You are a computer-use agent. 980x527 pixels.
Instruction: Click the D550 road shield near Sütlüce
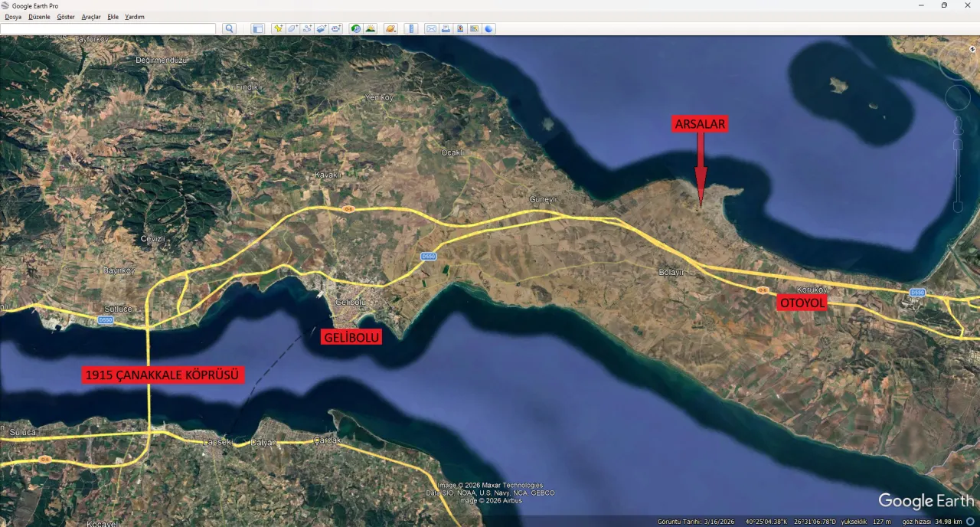(x=106, y=319)
